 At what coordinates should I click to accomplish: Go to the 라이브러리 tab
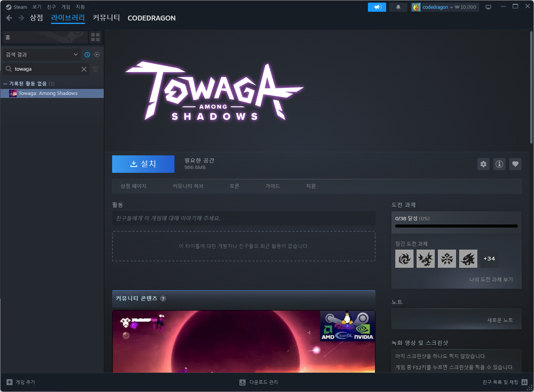coord(68,18)
